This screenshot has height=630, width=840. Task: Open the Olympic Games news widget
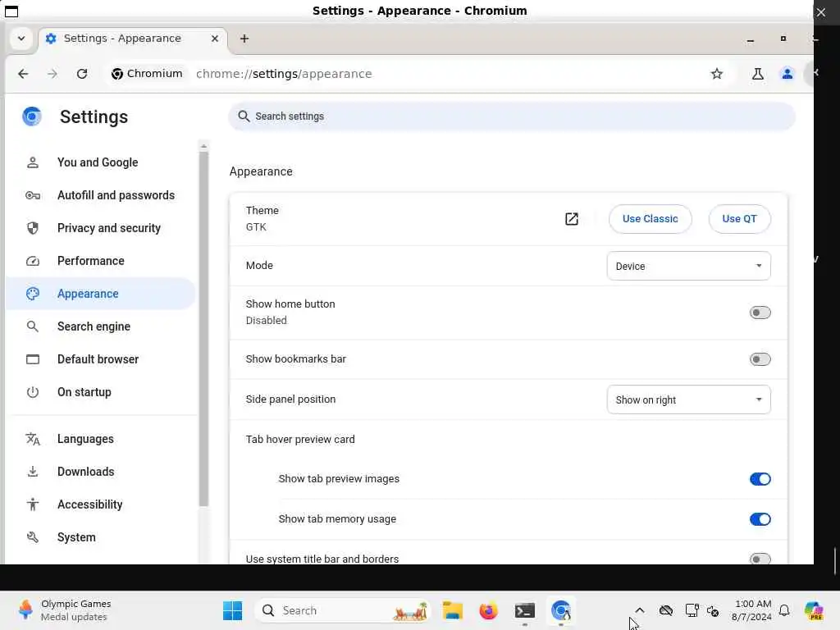64,610
